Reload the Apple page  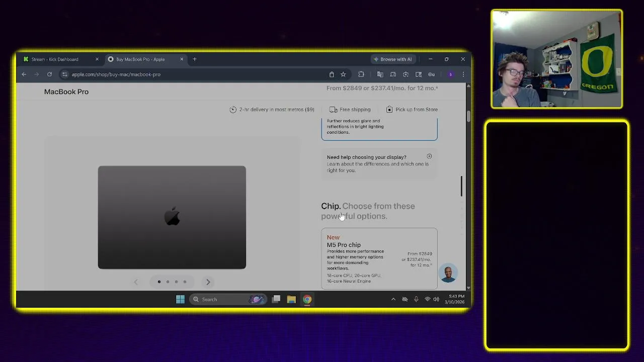49,74
